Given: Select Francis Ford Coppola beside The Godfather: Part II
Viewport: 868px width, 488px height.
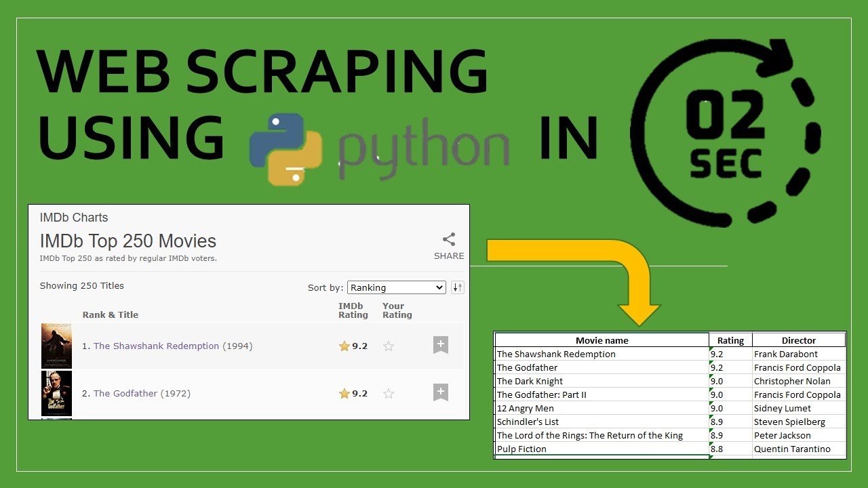Looking at the screenshot, I should 799,394.
